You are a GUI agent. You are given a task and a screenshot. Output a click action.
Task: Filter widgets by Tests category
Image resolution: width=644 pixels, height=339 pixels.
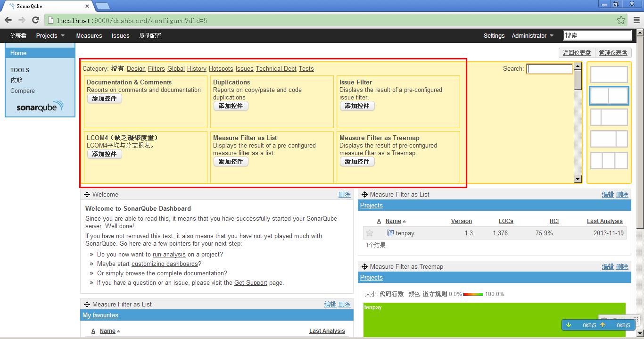pyautogui.click(x=306, y=69)
